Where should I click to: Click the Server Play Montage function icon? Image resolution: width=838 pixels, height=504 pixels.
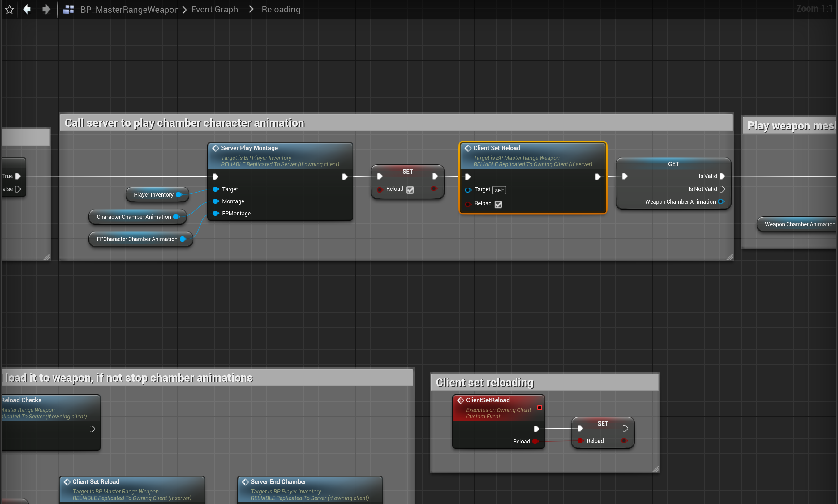coord(216,148)
